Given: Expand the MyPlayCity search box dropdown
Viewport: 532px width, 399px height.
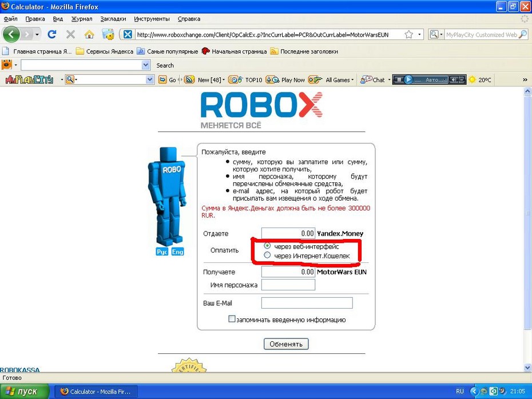Looking at the screenshot, I should click(150, 79).
